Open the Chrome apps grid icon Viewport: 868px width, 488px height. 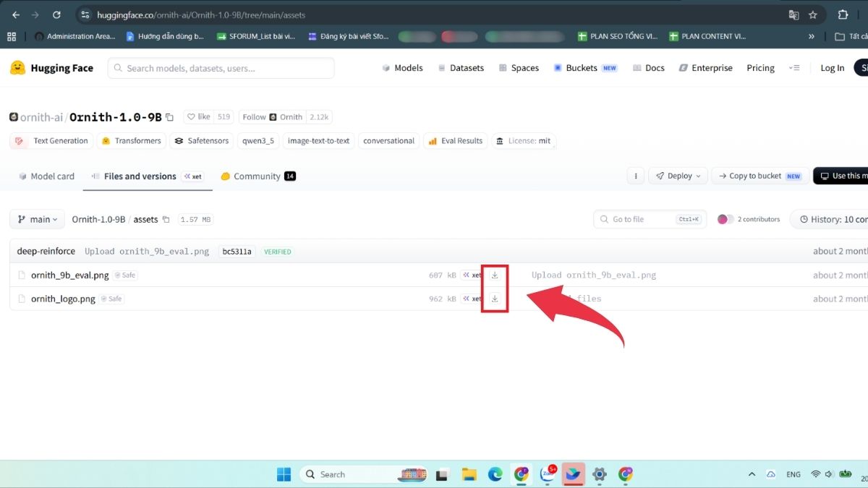[12, 36]
